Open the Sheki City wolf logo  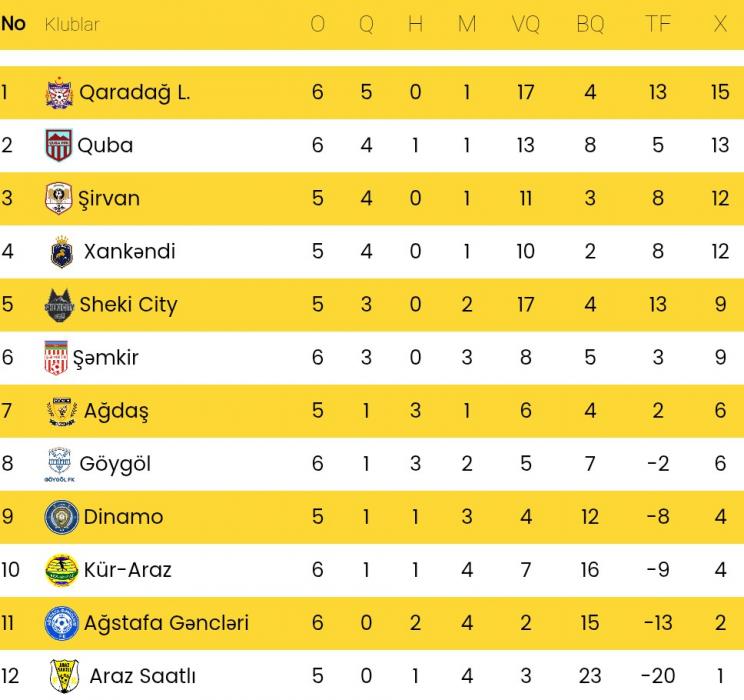click(x=60, y=305)
